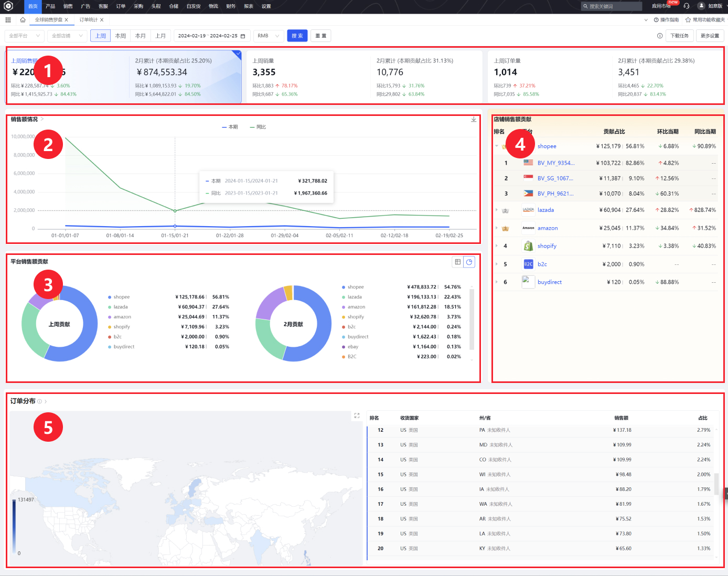Image resolution: width=728 pixels, height=576 pixels.
Task: Open the 全部平台 platform dropdown
Action: point(24,36)
